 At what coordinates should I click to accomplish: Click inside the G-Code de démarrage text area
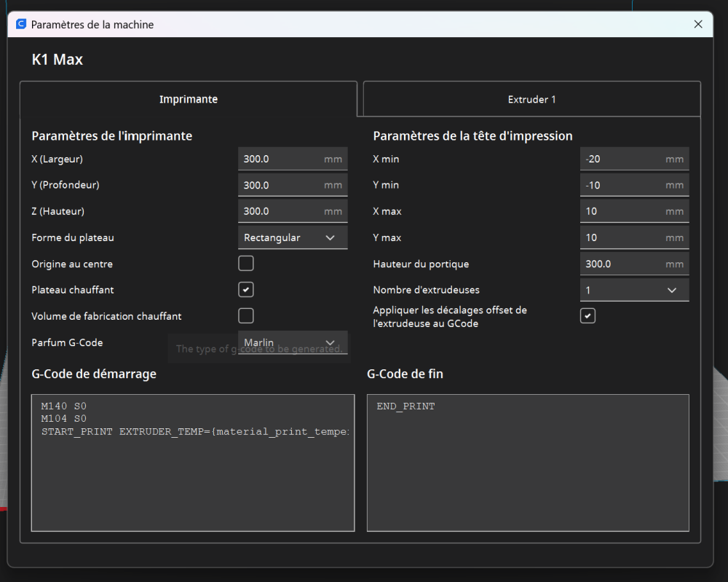click(x=193, y=463)
